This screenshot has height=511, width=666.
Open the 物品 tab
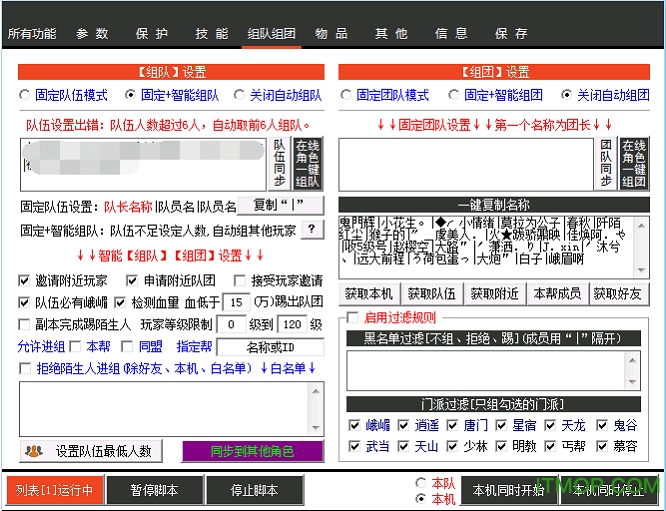pos(331,33)
